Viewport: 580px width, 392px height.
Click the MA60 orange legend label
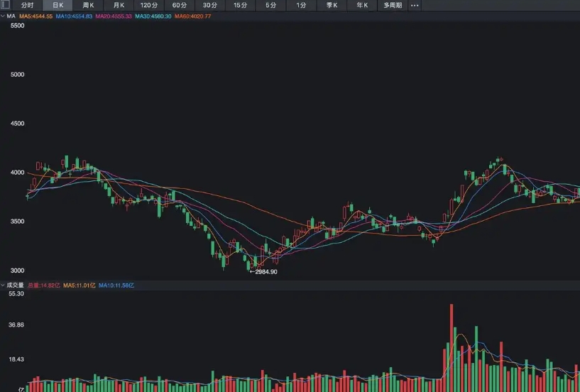point(193,16)
